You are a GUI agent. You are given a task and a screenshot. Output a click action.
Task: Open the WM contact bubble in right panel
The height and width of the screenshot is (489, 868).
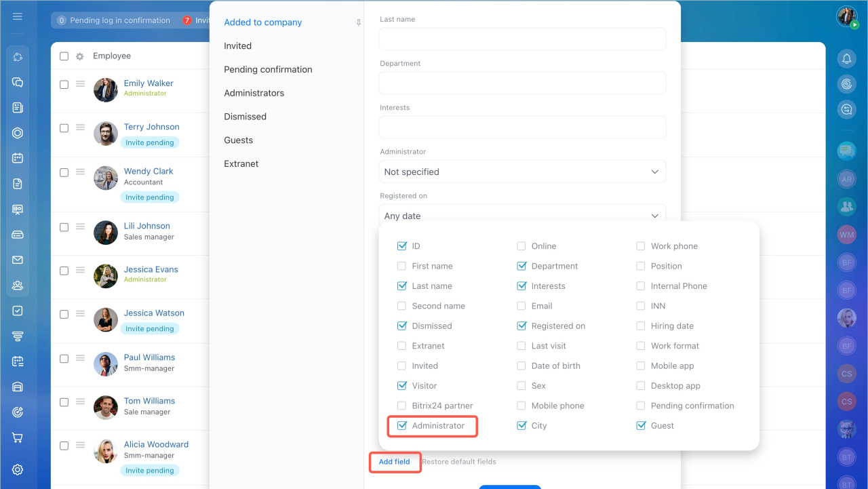click(x=846, y=235)
